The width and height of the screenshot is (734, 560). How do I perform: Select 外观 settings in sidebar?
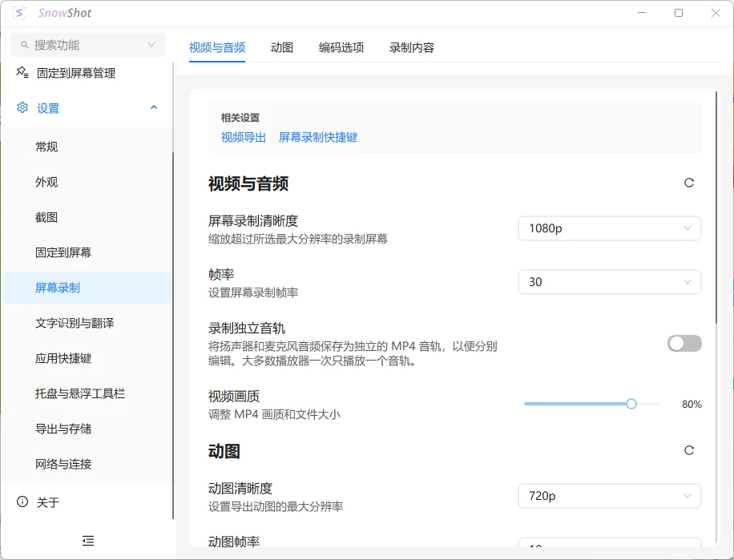click(x=87, y=182)
